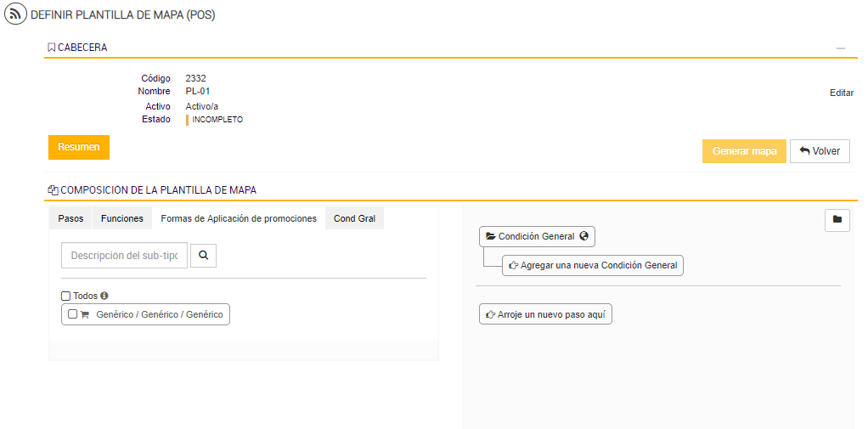The width and height of the screenshot is (868, 429).
Task: Click the info icon beside Todos
Action: [104, 296]
